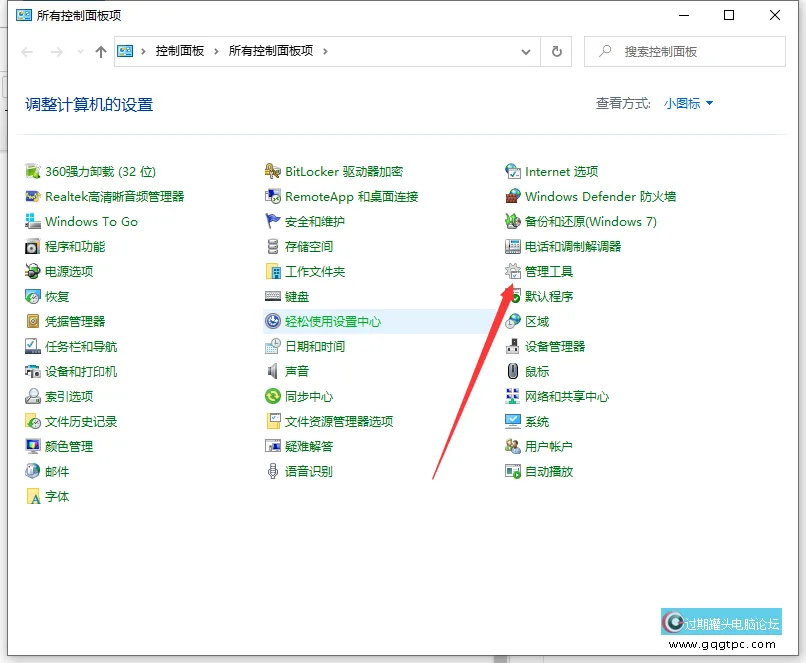Open the 字体 fonts icon
Image resolution: width=806 pixels, height=663 pixels.
click(x=33, y=497)
